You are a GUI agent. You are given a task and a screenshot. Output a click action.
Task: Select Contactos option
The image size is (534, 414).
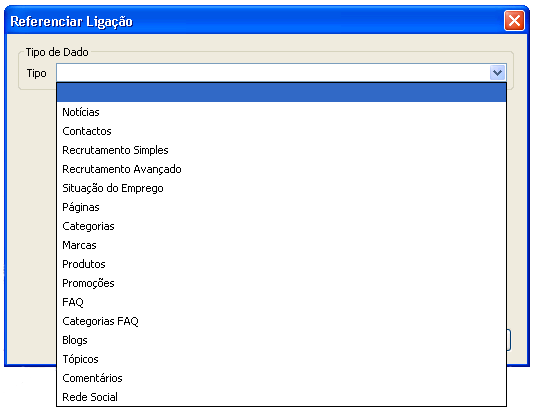click(281, 131)
